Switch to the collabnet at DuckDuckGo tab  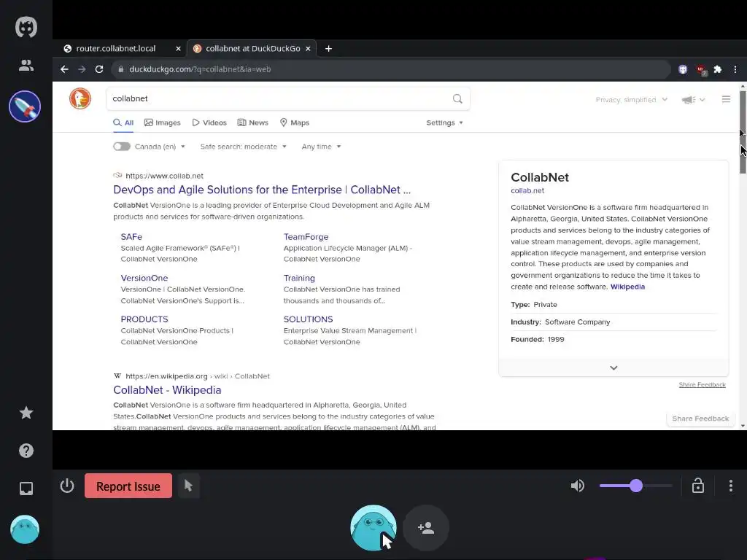(253, 49)
